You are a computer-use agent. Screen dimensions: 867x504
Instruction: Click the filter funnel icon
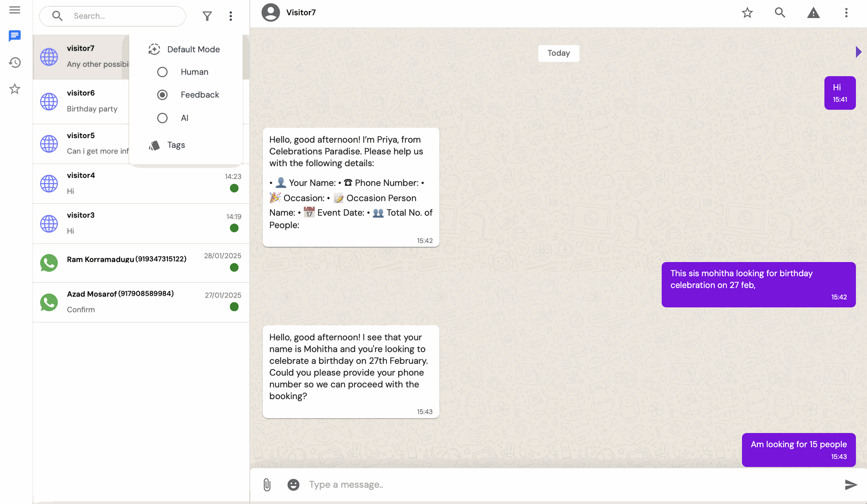click(207, 16)
